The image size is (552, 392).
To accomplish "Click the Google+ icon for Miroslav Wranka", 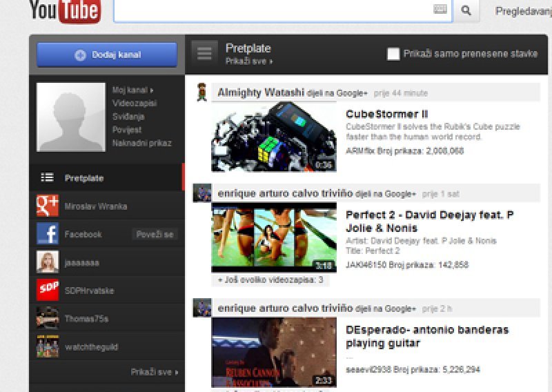I will (48, 206).
